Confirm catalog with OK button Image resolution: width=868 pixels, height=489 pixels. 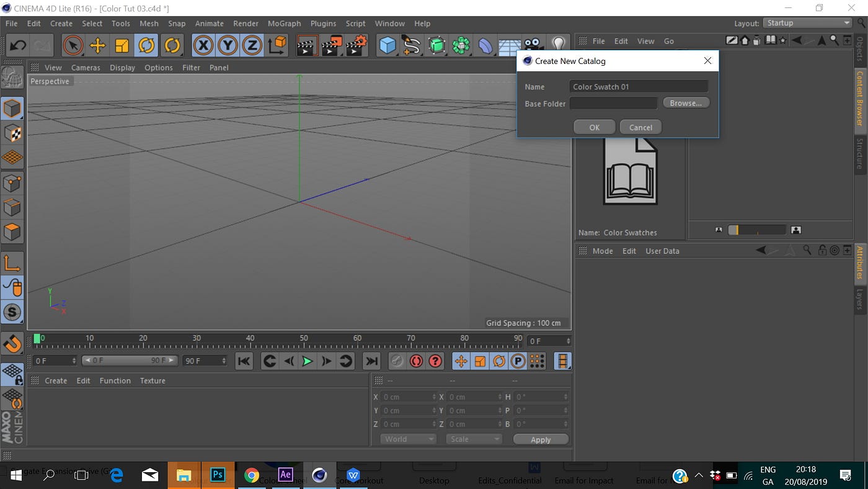[x=595, y=127]
